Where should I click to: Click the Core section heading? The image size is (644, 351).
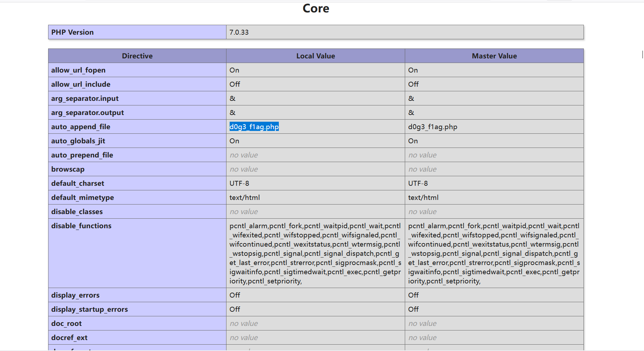pos(316,8)
